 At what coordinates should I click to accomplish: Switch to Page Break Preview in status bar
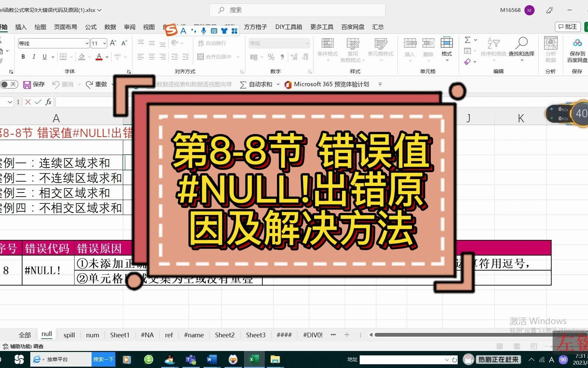point(534,346)
